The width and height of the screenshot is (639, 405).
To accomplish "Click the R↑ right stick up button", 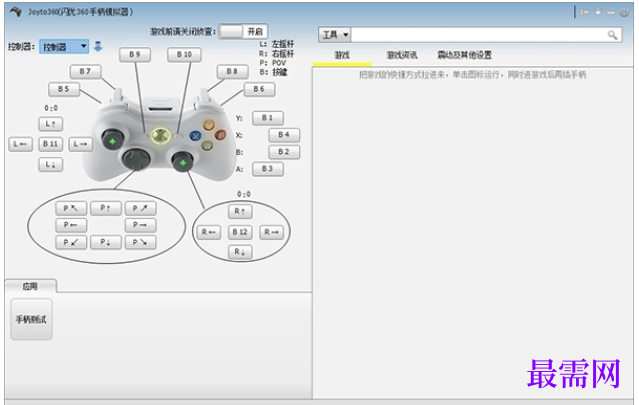I will (x=240, y=211).
